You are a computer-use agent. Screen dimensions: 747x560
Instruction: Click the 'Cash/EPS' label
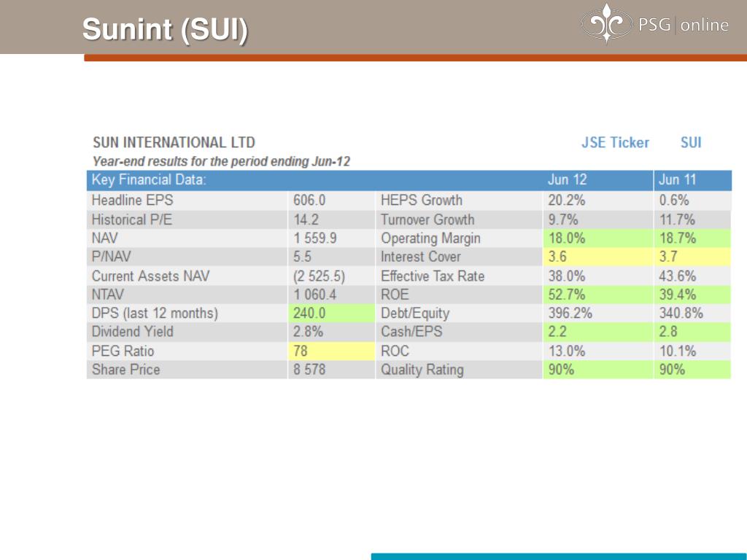[411, 332]
